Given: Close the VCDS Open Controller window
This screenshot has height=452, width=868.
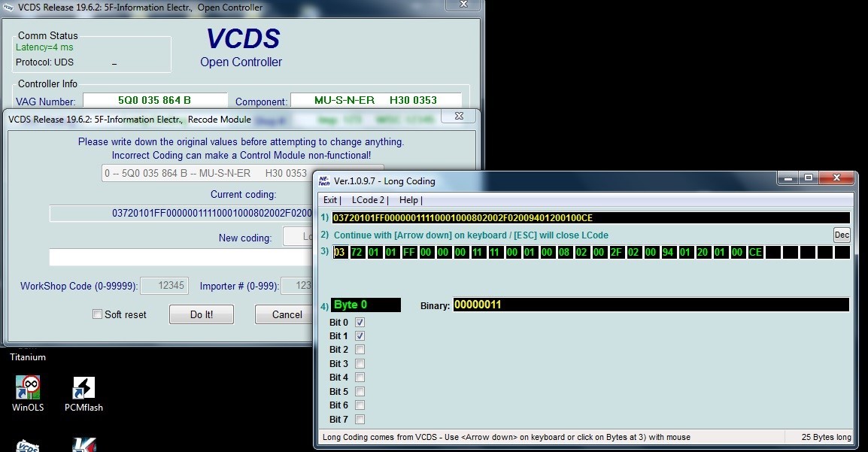Looking at the screenshot, I should [x=463, y=5].
